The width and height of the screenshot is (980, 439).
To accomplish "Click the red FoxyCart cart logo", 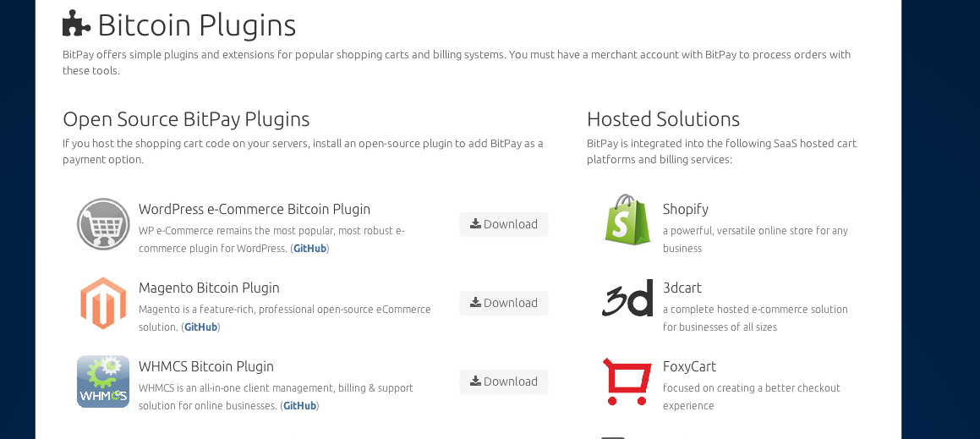I will pyautogui.click(x=627, y=381).
